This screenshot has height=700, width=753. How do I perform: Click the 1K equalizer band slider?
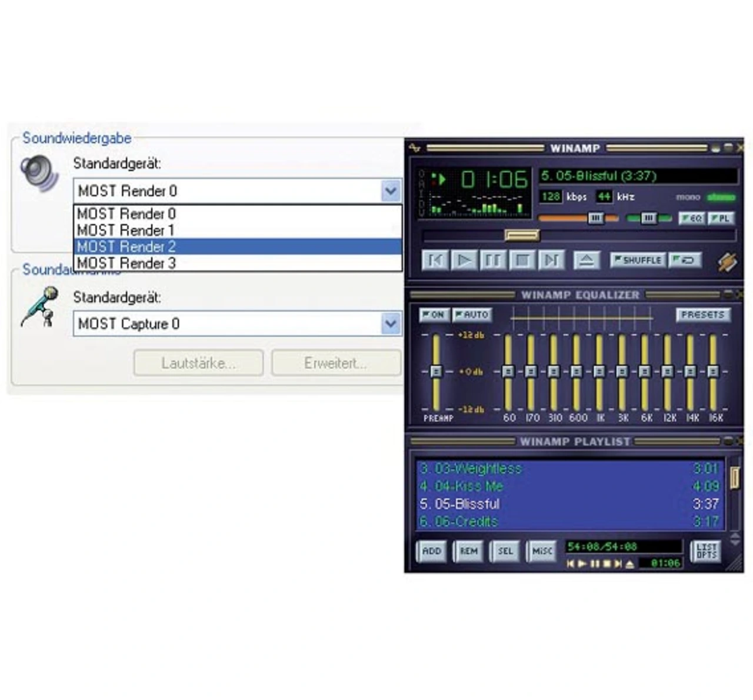[x=599, y=372]
